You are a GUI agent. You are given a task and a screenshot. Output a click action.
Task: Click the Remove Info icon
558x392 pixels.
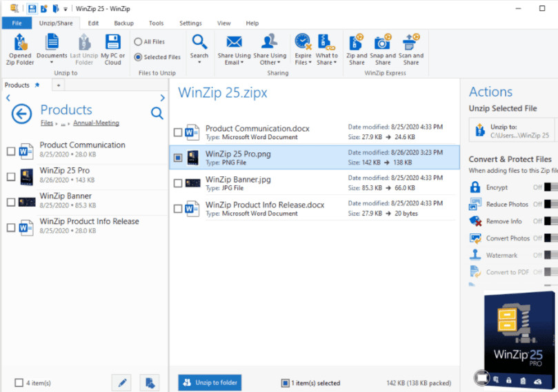coord(475,221)
